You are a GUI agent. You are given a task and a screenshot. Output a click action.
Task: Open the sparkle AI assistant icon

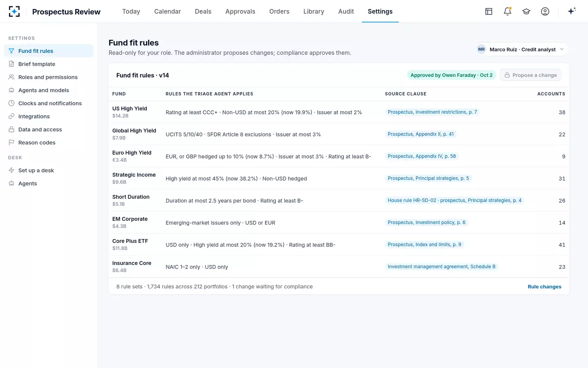click(x=572, y=11)
